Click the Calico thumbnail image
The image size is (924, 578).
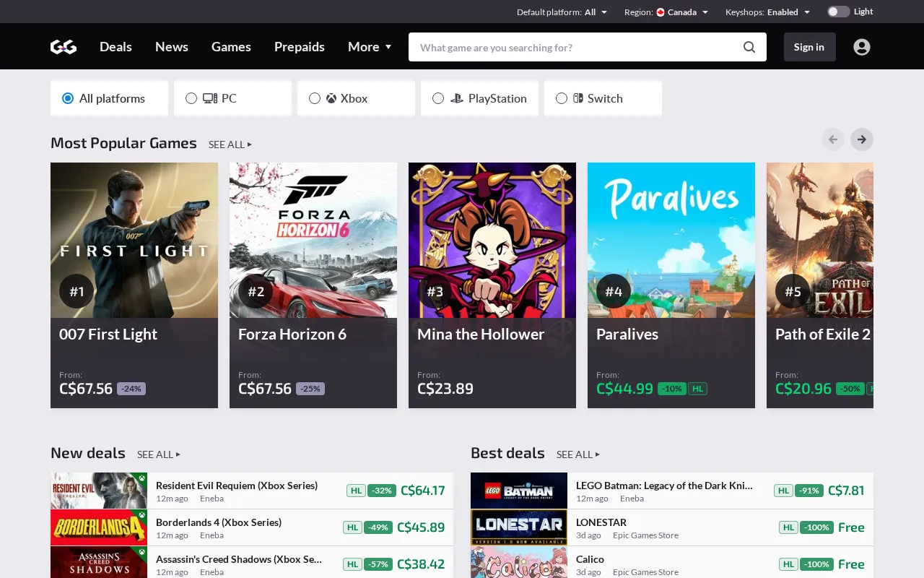click(x=519, y=563)
